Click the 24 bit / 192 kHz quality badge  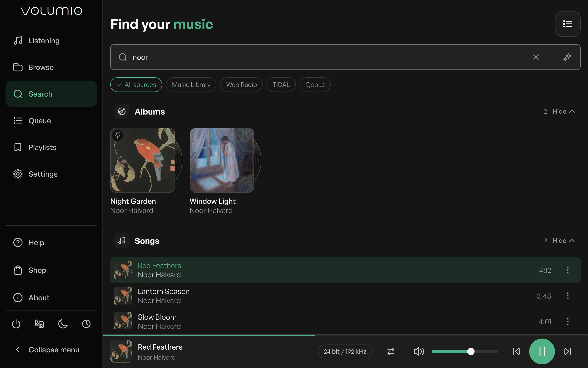tap(345, 351)
